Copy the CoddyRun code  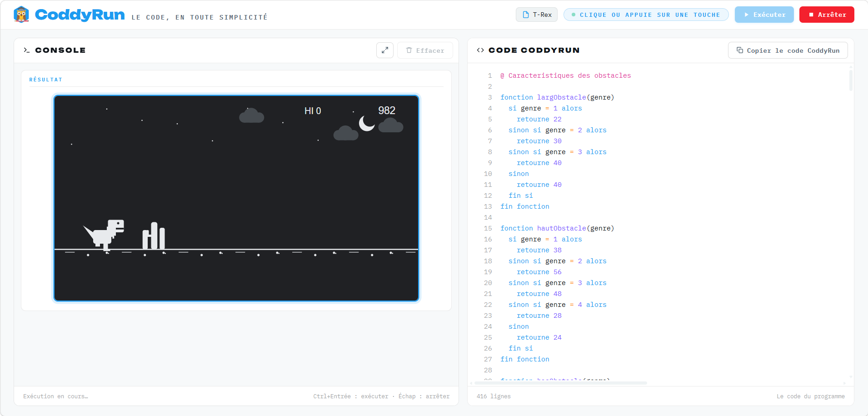pos(788,50)
